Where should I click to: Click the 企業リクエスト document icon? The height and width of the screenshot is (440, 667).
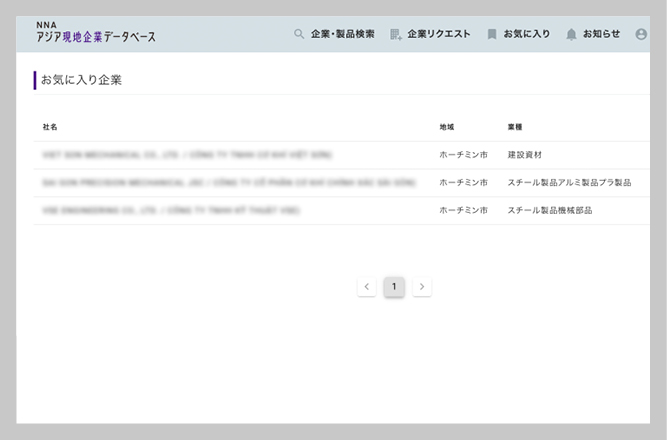click(x=396, y=34)
